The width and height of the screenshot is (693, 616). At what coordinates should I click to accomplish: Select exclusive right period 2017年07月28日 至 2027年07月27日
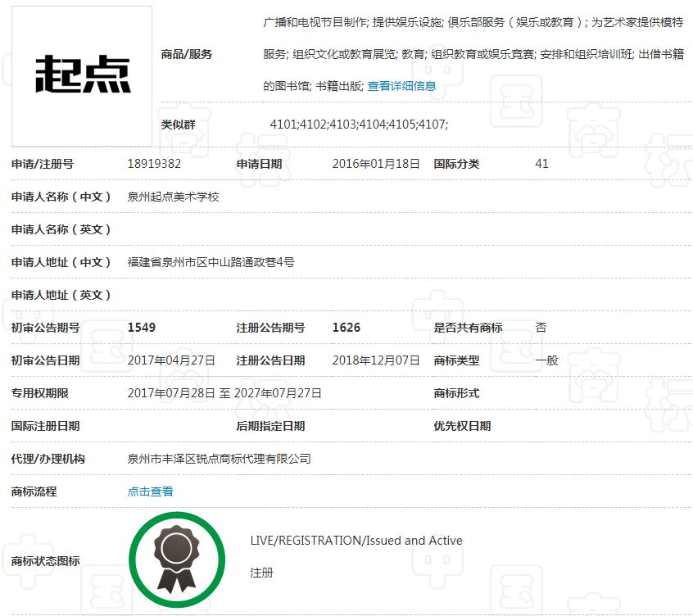coord(224,393)
